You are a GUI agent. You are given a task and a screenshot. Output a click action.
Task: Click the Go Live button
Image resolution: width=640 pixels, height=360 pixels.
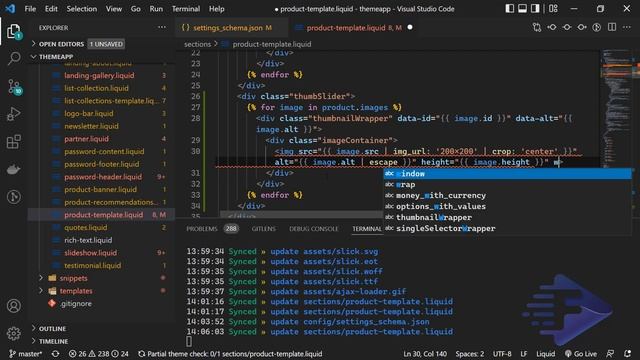pyautogui.click(x=580, y=353)
